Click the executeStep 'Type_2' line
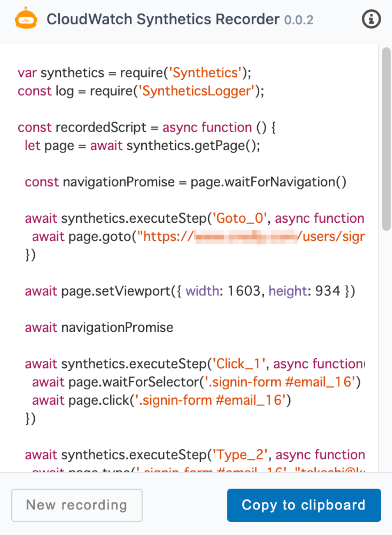 [195, 455]
